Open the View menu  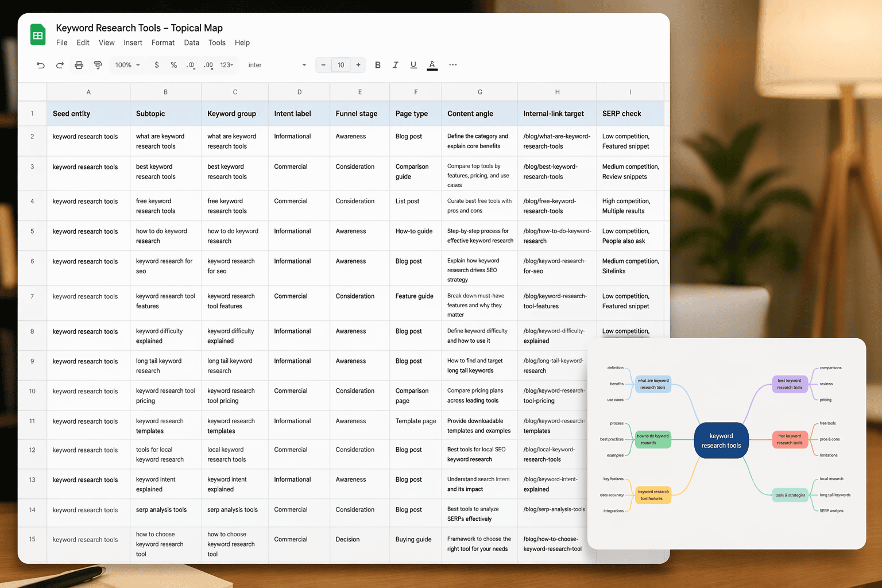107,42
